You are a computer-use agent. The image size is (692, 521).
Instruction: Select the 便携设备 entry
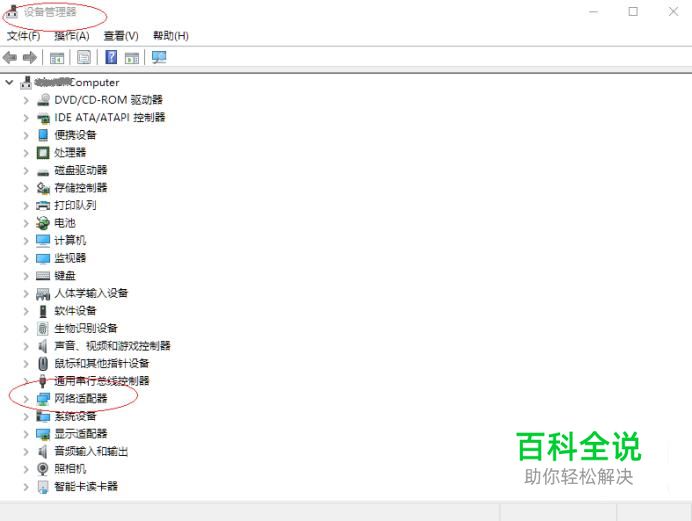tap(75, 135)
